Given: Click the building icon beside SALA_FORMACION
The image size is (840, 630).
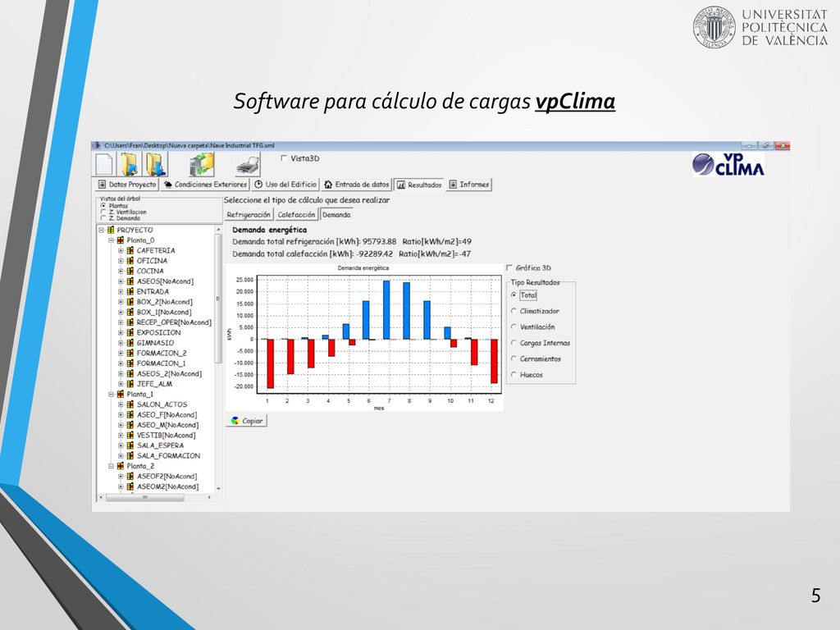Looking at the screenshot, I should click(130, 455).
